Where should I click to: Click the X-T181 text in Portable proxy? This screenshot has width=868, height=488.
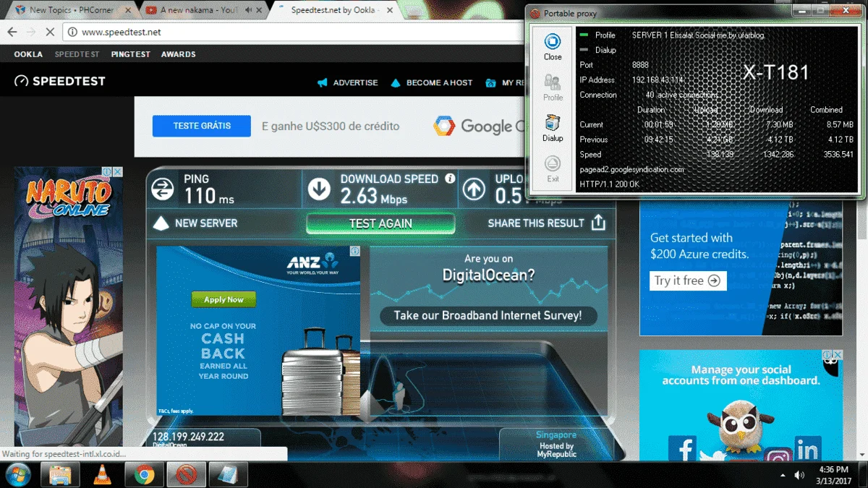(x=776, y=72)
